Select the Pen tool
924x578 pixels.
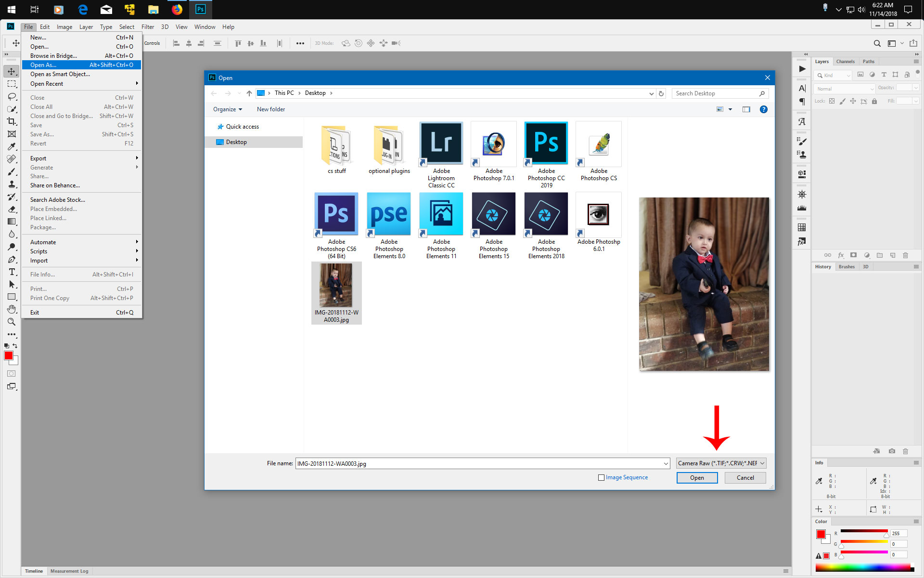[12, 259]
